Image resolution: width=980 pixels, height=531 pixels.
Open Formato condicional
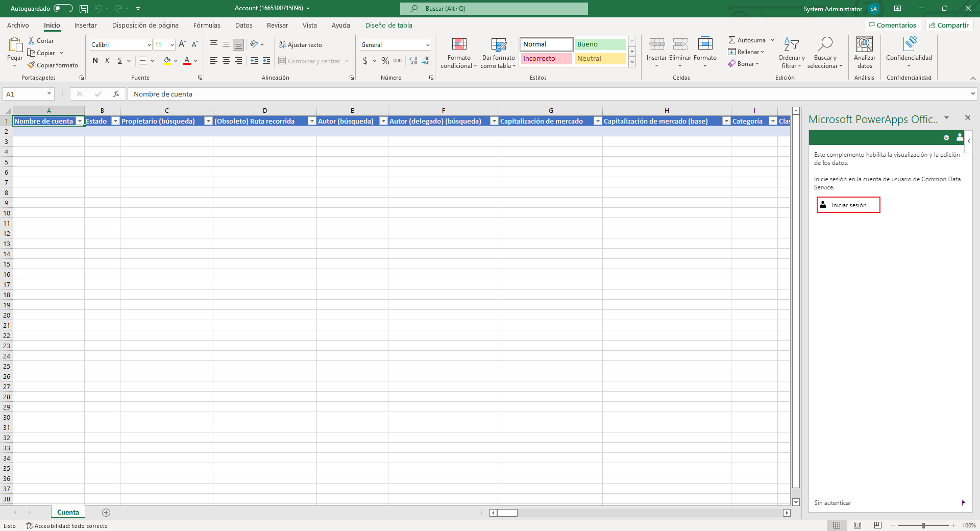tap(459, 53)
